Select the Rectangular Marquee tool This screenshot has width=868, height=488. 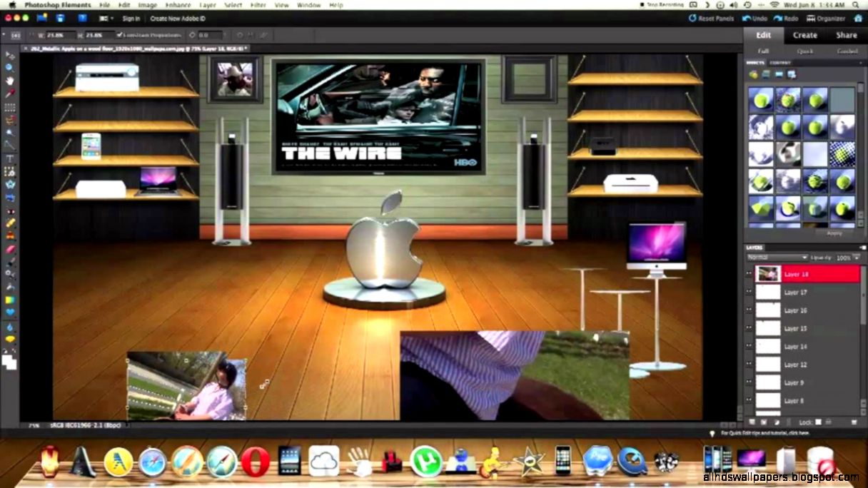[10, 107]
